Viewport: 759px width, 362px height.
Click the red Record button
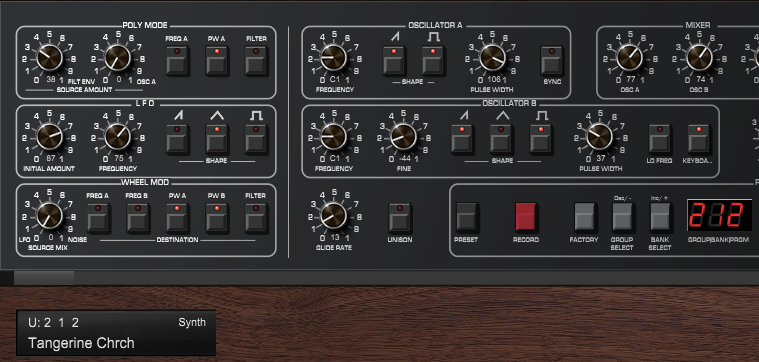526,217
